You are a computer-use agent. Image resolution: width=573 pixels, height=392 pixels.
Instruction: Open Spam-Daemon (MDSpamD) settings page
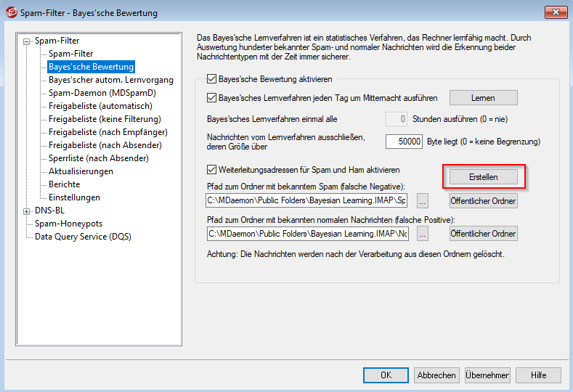pos(102,93)
